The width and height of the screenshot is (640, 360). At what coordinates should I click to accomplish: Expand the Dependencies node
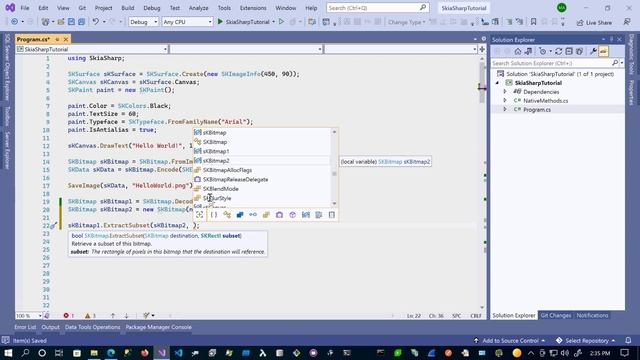[505, 92]
